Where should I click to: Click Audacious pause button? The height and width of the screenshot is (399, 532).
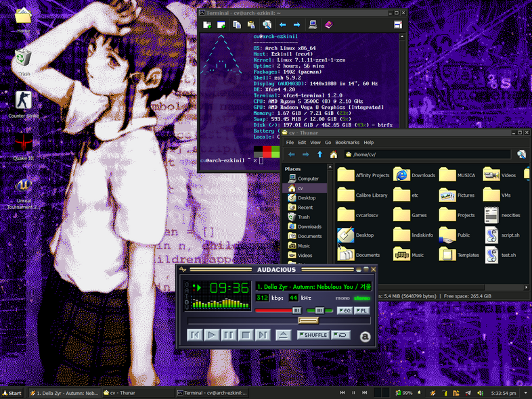click(229, 335)
